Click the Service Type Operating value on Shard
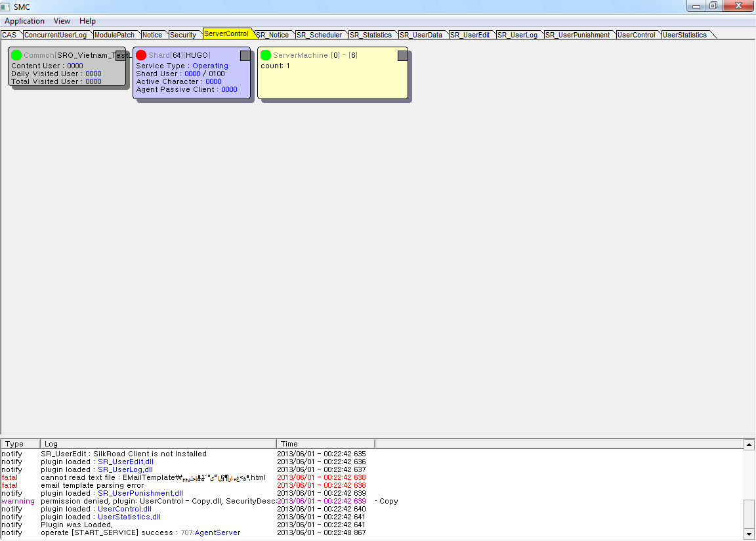Image resolution: width=756 pixels, height=541 pixels. [210, 66]
